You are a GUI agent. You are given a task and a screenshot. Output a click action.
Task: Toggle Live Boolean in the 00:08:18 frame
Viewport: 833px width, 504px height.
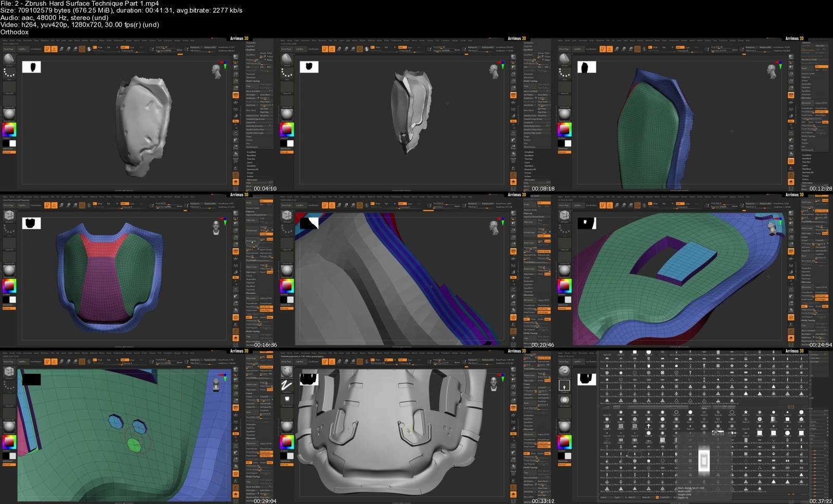click(313, 49)
